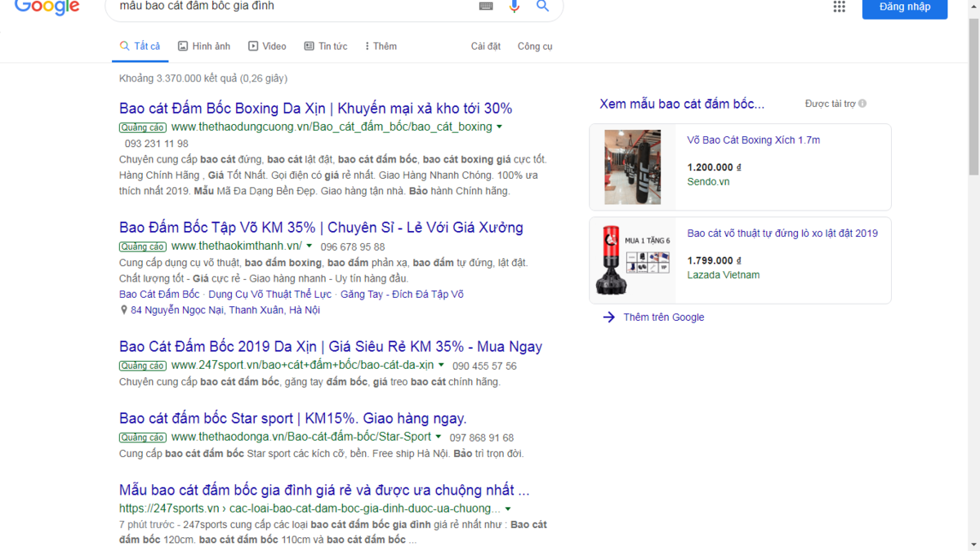Click the Google logo

coord(47,7)
